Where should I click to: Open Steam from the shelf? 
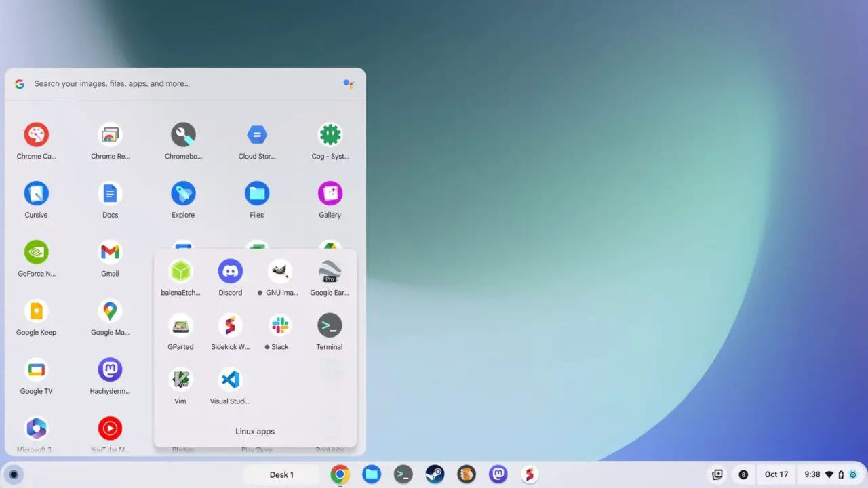coord(435,474)
